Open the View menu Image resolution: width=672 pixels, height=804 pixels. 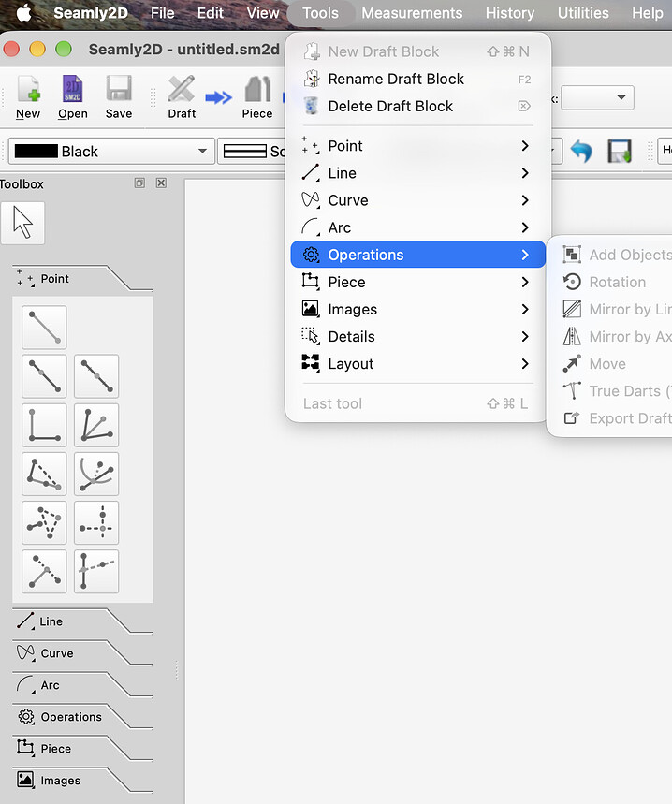point(262,13)
